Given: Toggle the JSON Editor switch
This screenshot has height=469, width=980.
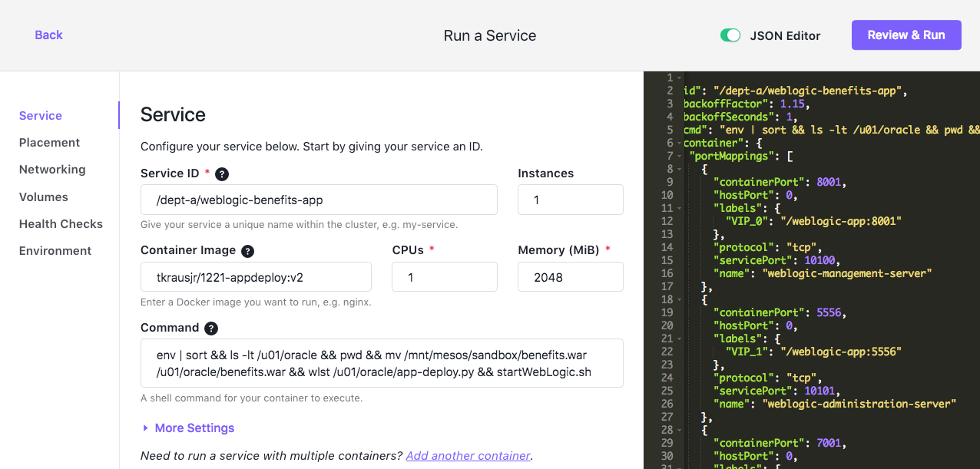Looking at the screenshot, I should tap(730, 35).
